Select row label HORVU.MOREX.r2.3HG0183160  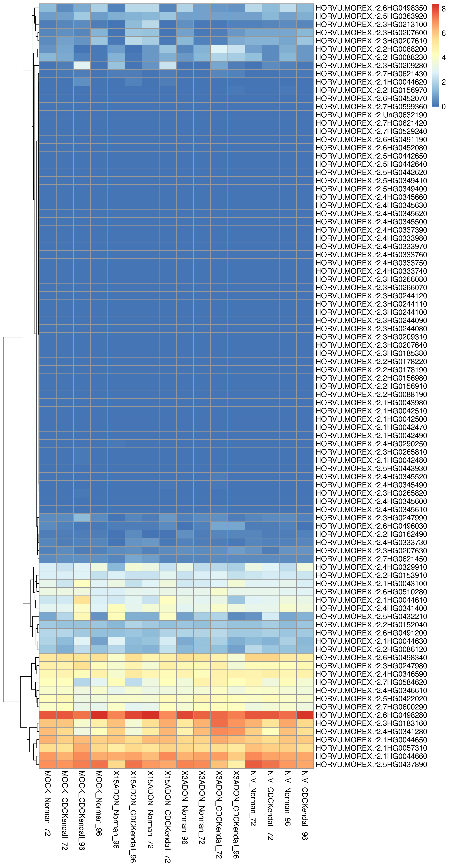(x=371, y=723)
